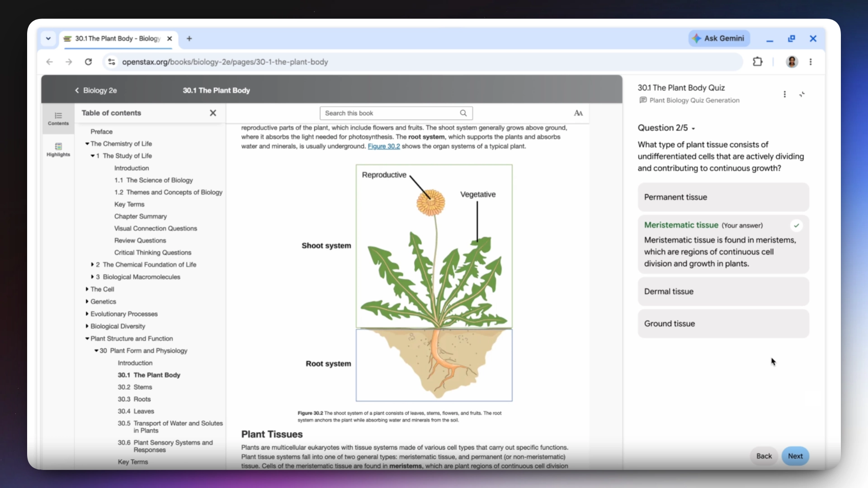868x488 pixels.
Task: Reload the page with refresh icon
Action: pyautogui.click(x=89, y=62)
